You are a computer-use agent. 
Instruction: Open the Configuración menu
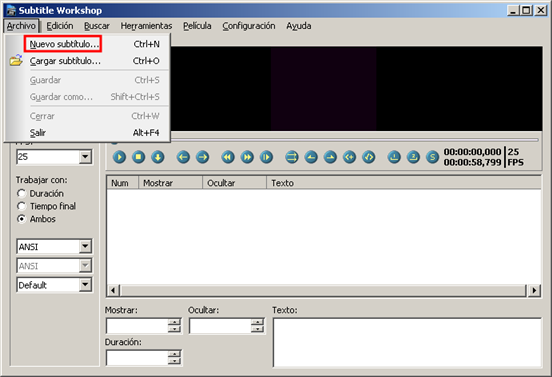(249, 26)
